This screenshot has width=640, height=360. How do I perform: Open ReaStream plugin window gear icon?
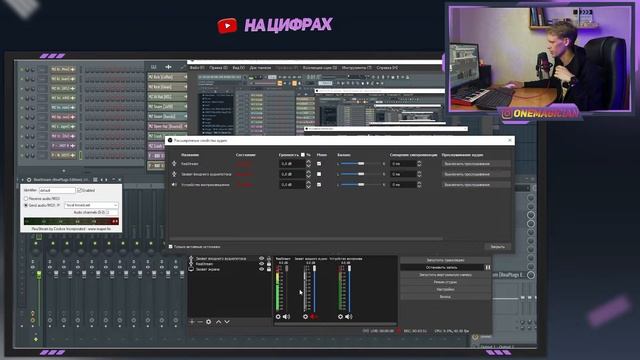pyautogui.click(x=29, y=180)
